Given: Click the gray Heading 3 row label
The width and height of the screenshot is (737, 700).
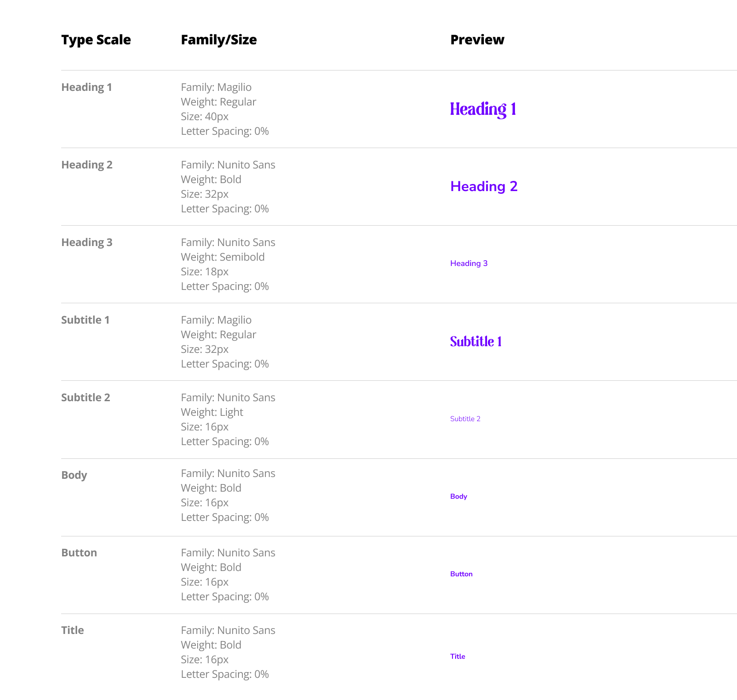Looking at the screenshot, I should [87, 242].
